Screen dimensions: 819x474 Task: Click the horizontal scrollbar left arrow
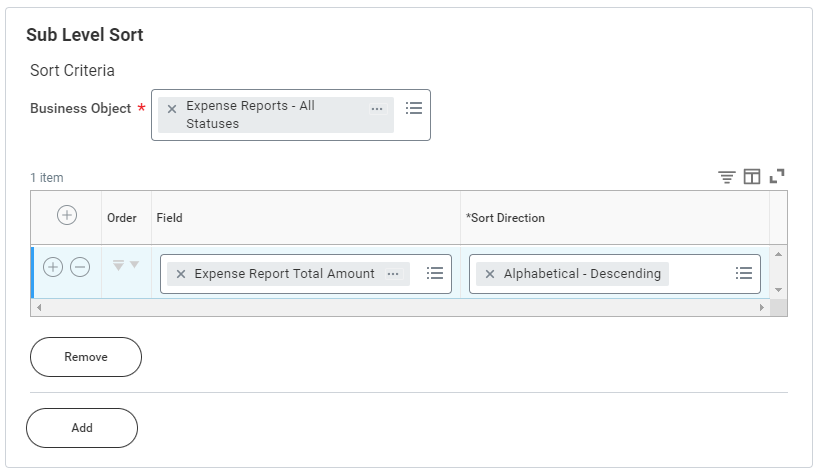pyautogui.click(x=39, y=307)
